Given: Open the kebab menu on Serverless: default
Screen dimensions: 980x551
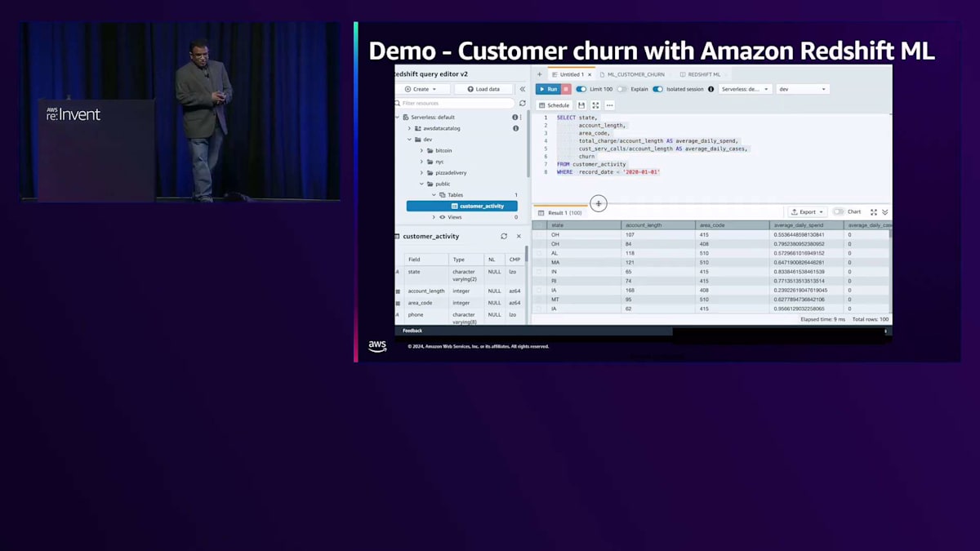Looking at the screenshot, I should [520, 118].
